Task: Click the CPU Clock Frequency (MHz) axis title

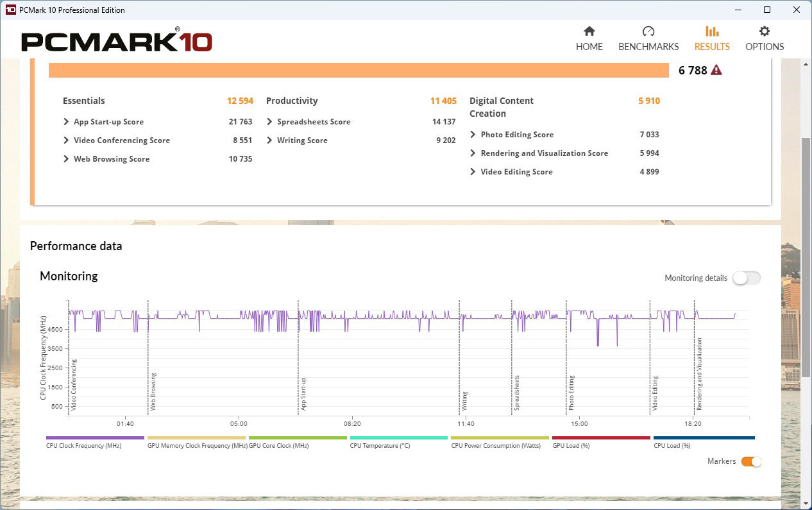Action: 43,358
